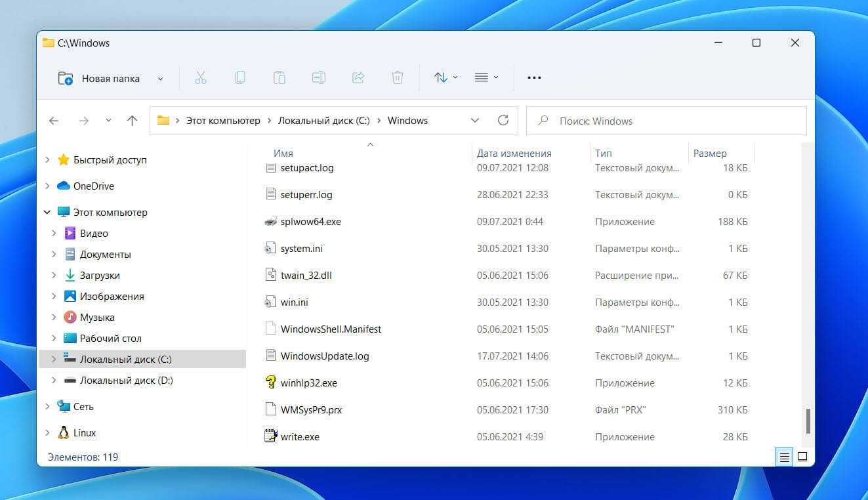The image size is (868, 500).
Task: Click the win.ini file icon
Action: [271, 302]
